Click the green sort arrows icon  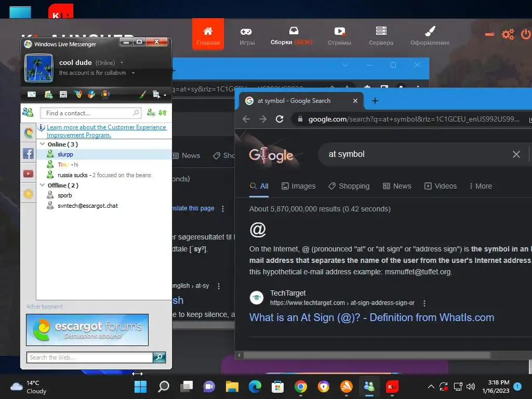[x=163, y=113]
